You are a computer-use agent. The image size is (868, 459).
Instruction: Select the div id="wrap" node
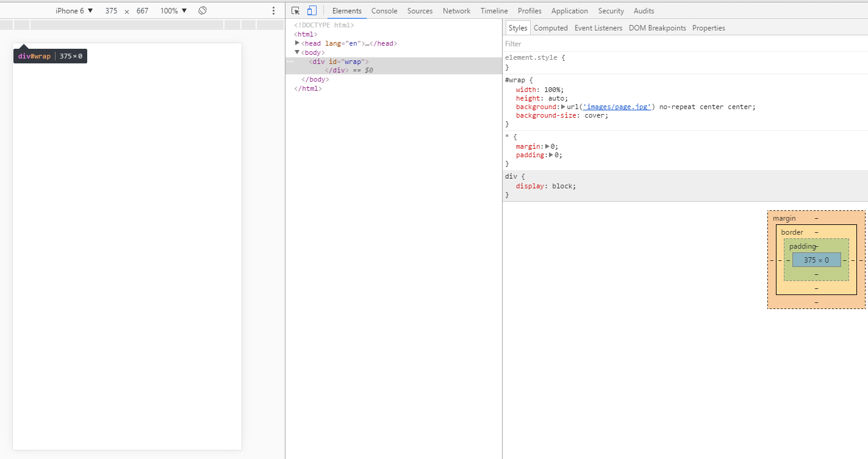339,62
